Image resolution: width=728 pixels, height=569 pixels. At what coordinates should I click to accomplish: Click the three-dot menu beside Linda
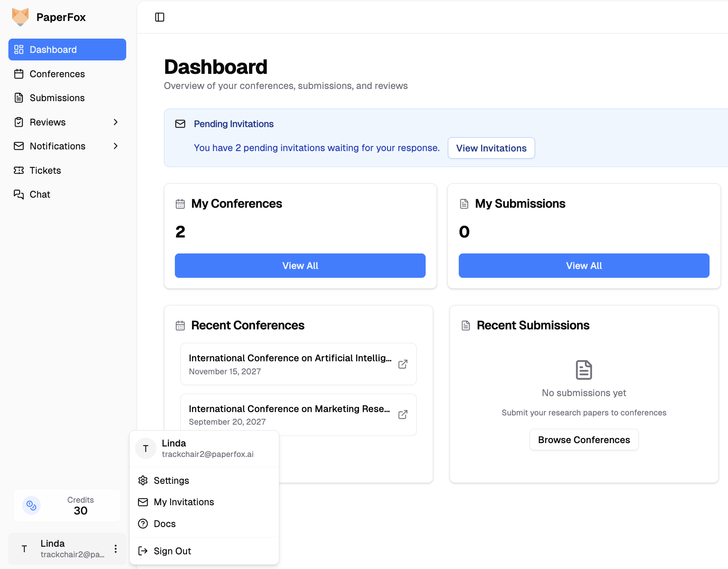(x=116, y=549)
